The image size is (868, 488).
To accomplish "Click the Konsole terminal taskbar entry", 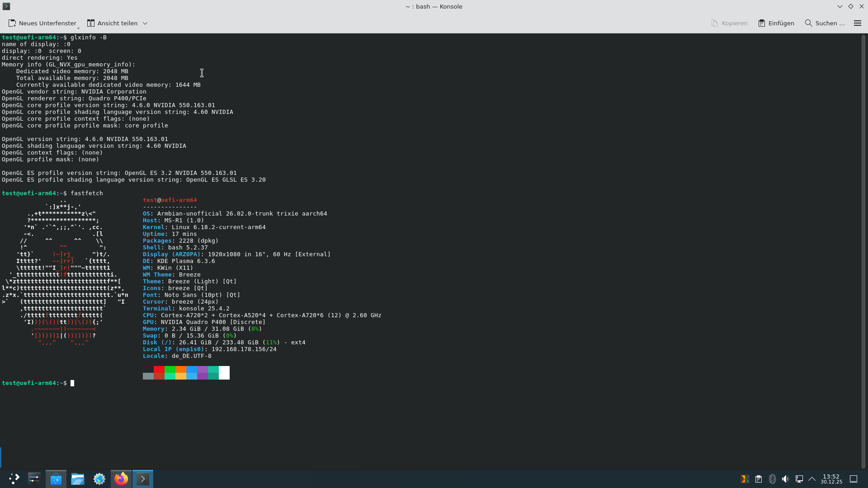I will tap(143, 479).
